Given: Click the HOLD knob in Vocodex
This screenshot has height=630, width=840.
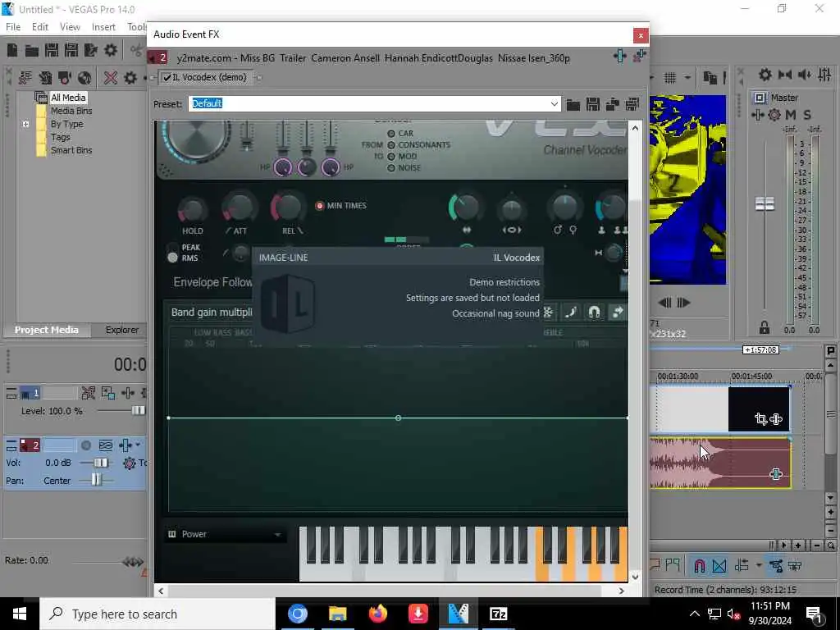Looking at the screenshot, I should pos(192,209).
